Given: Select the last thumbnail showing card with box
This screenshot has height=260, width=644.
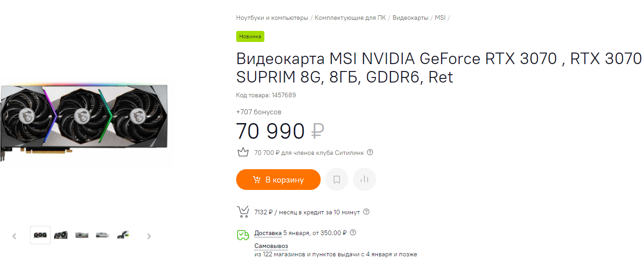Looking at the screenshot, I should pos(123,235).
